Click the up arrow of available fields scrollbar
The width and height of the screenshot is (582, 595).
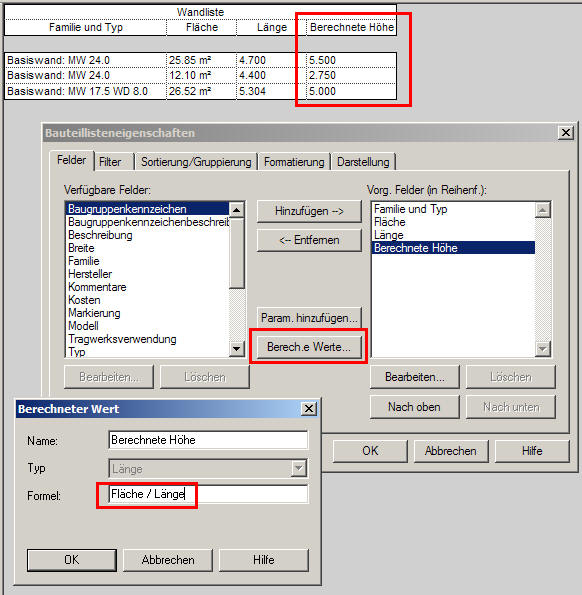tap(237, 210)
